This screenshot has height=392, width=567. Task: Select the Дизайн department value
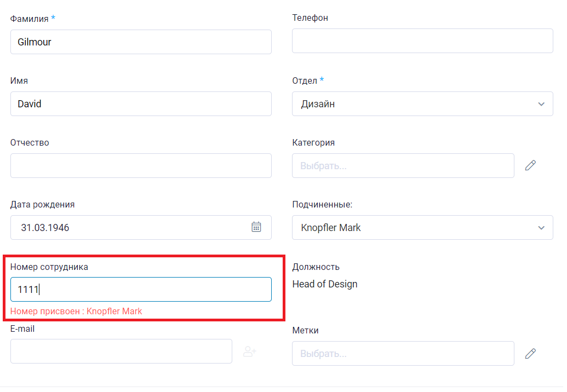click(x=318, y=104)
